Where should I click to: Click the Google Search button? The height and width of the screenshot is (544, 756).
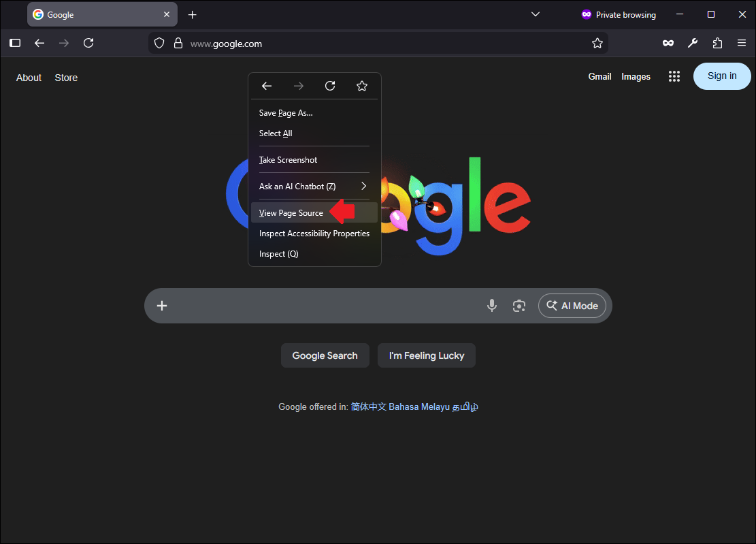point(325,355)
